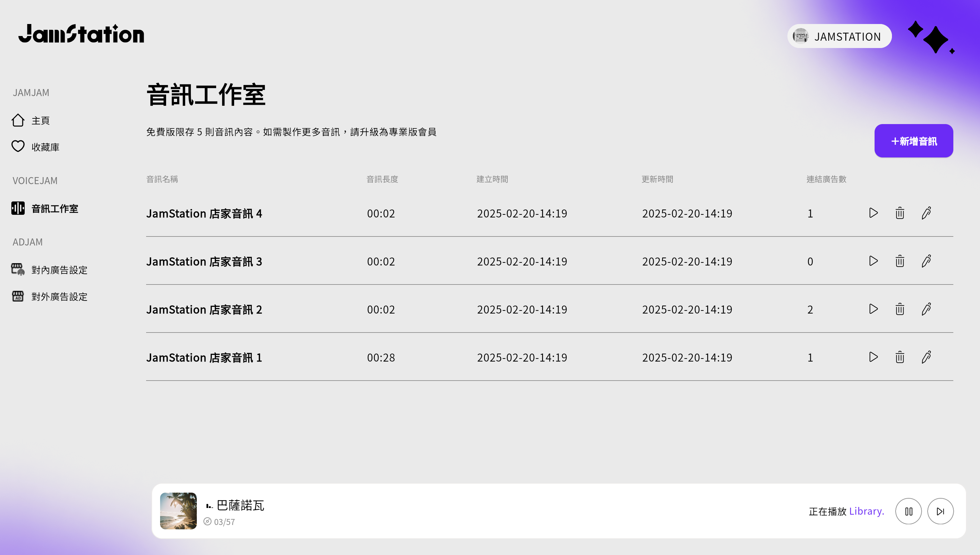Skip to next track in player

point(940,511)
